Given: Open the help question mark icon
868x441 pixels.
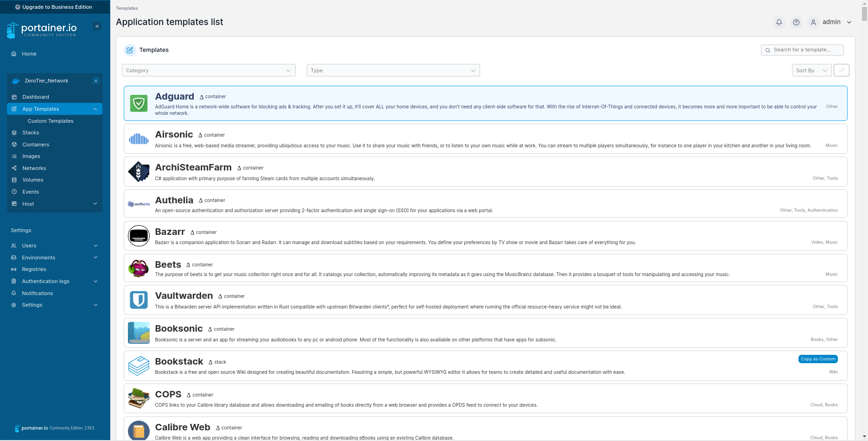Looking at the screenshot, I should 796,22.
